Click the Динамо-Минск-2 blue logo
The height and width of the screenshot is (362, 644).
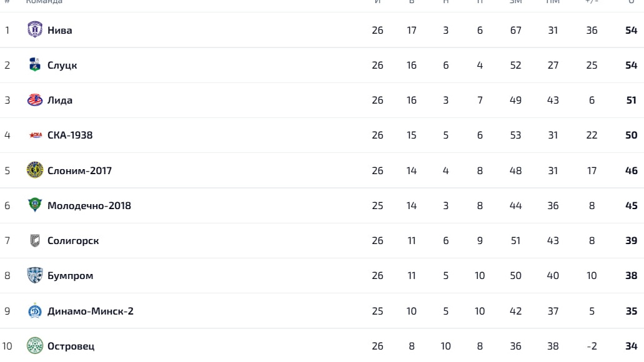(x=35, y=311)
